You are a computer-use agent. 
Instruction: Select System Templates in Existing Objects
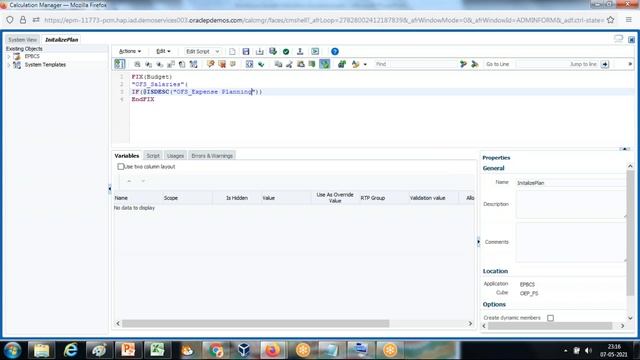pos(45,65)
